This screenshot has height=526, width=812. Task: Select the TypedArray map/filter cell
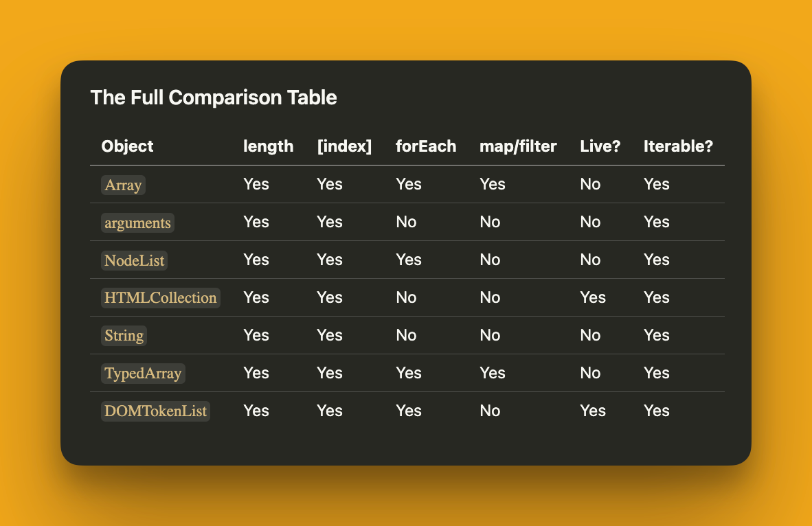pyautogui.click(x=492, y=373)
